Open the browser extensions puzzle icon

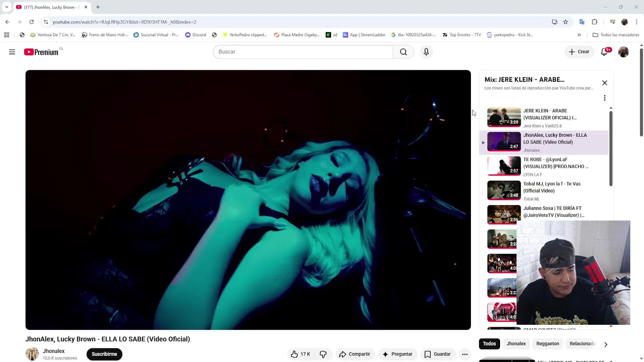pos(595,22)
